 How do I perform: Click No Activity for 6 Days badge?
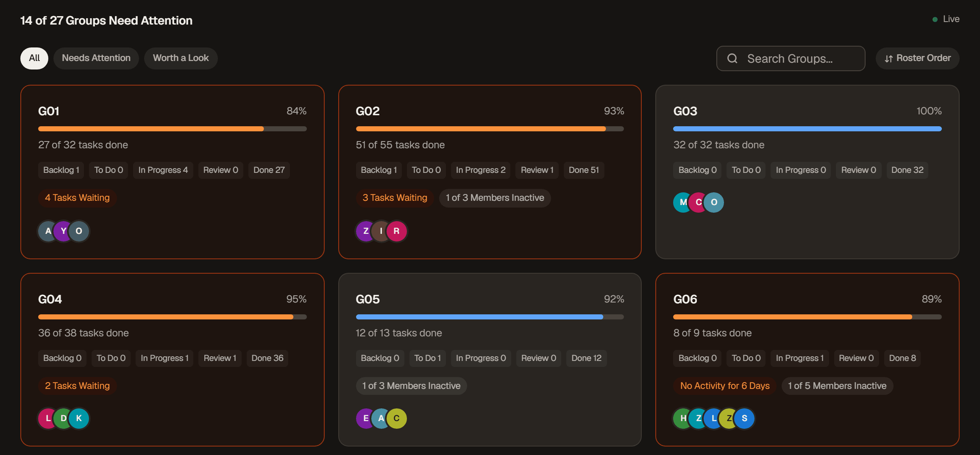click(x=725, y=386)
